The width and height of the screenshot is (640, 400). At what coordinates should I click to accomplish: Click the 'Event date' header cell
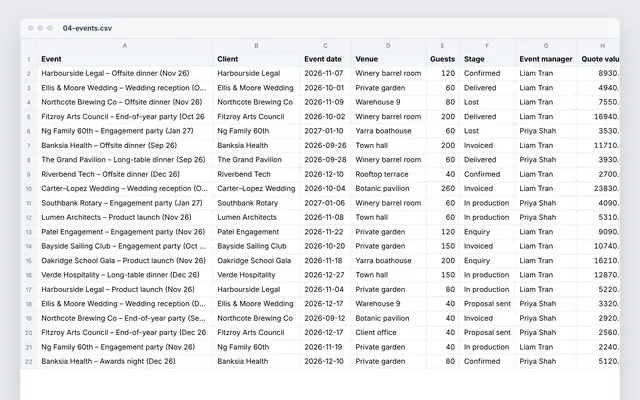click(325, 59)
